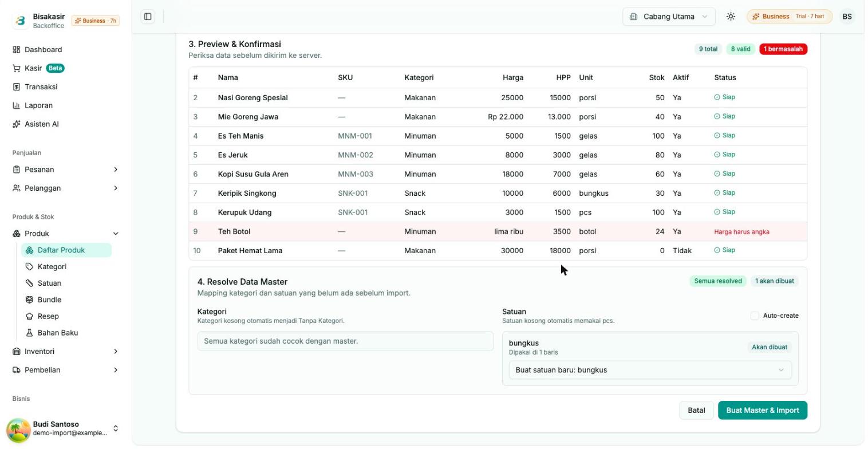Image resolution: width=868 pixels, height=449 pixels.
Task: Open the Buat satuan baru: bungkus dropdown
Action: (x=650, y=370)
